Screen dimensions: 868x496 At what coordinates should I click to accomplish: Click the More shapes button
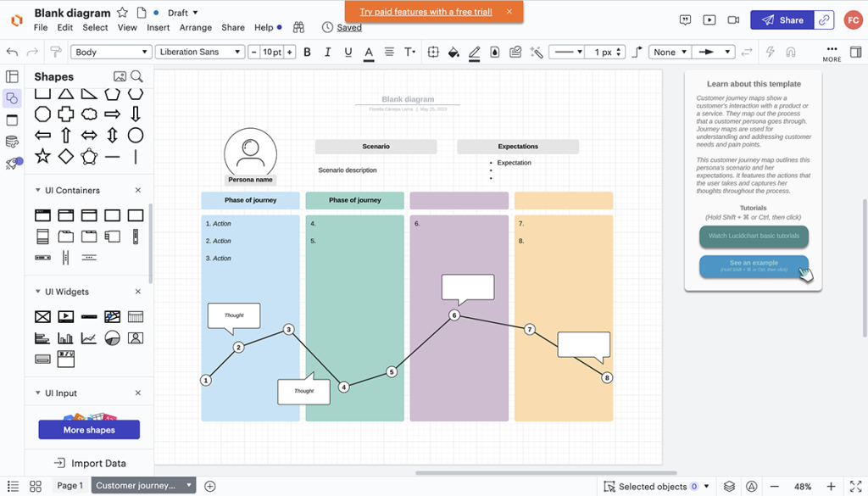point(88,430)
